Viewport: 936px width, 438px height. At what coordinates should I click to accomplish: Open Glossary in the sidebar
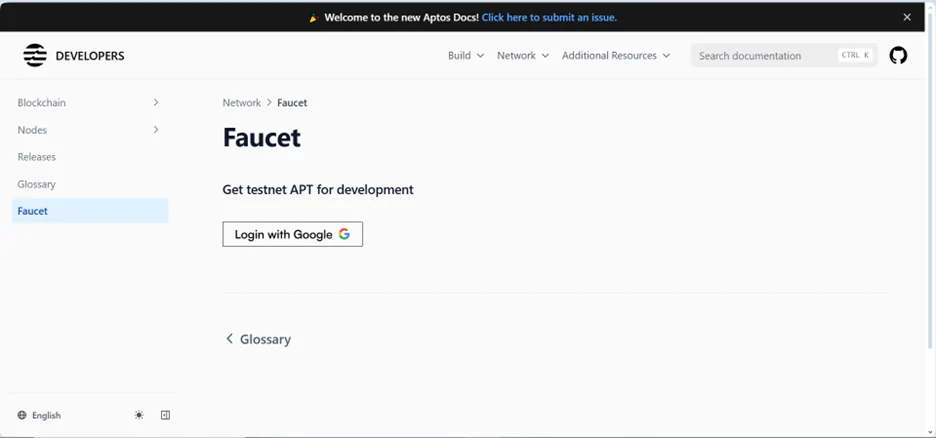click(x=36, y=184)
